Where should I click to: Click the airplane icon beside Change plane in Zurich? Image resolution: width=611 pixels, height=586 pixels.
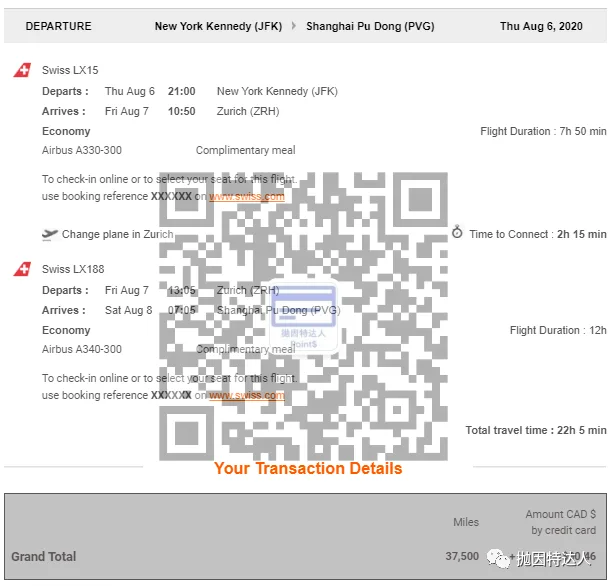coord(49,235)
